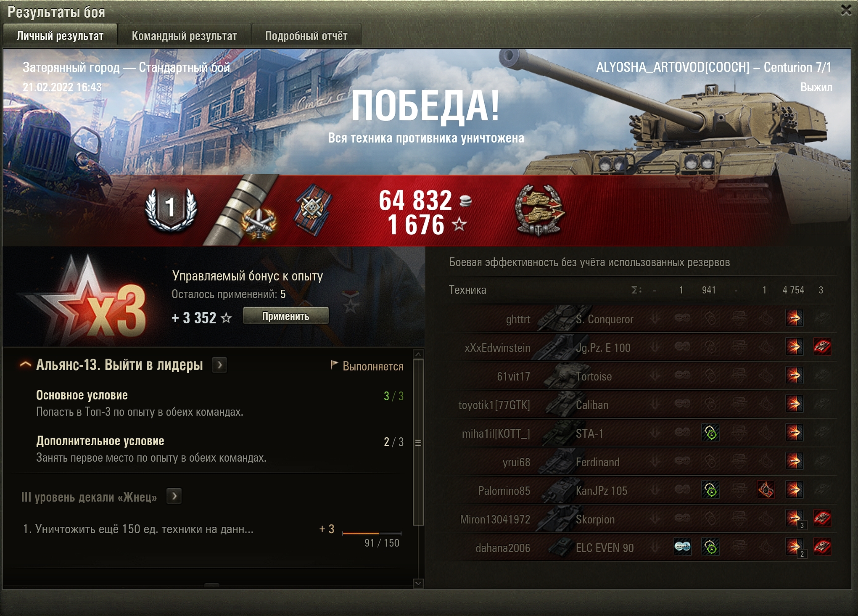Click the critical hit icon in KanJPz 105 row
Screen dimensions: 858x616
tap(766, 490)
